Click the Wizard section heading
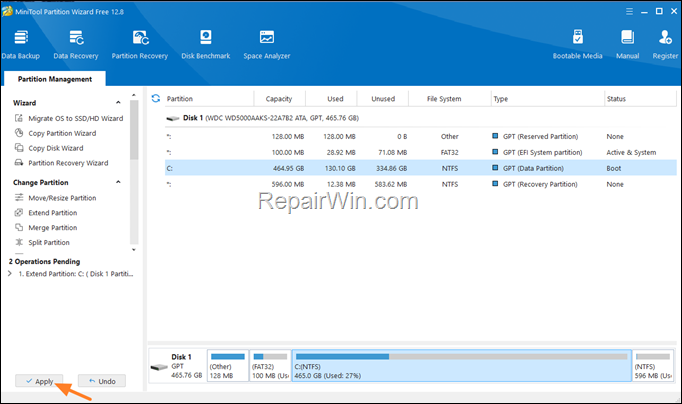The height and width of the screenshot is (404, 682). [24, 103]
